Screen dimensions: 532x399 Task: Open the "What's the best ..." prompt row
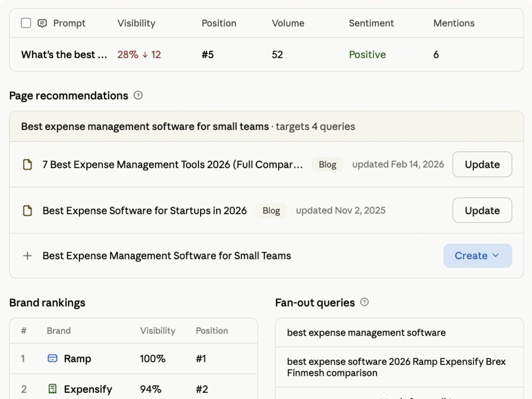(x=266, y=55)
